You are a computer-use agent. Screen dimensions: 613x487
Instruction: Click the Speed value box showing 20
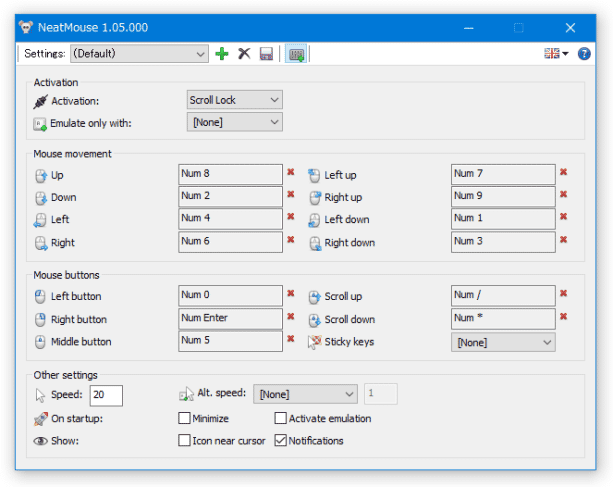(x=106, y=396)
